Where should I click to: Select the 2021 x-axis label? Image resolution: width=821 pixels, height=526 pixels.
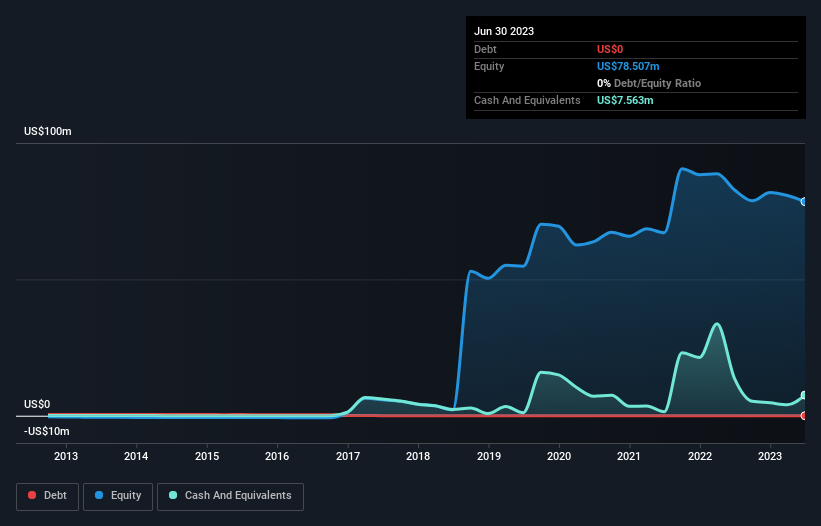pyautogui.click(x=629, y=456)
